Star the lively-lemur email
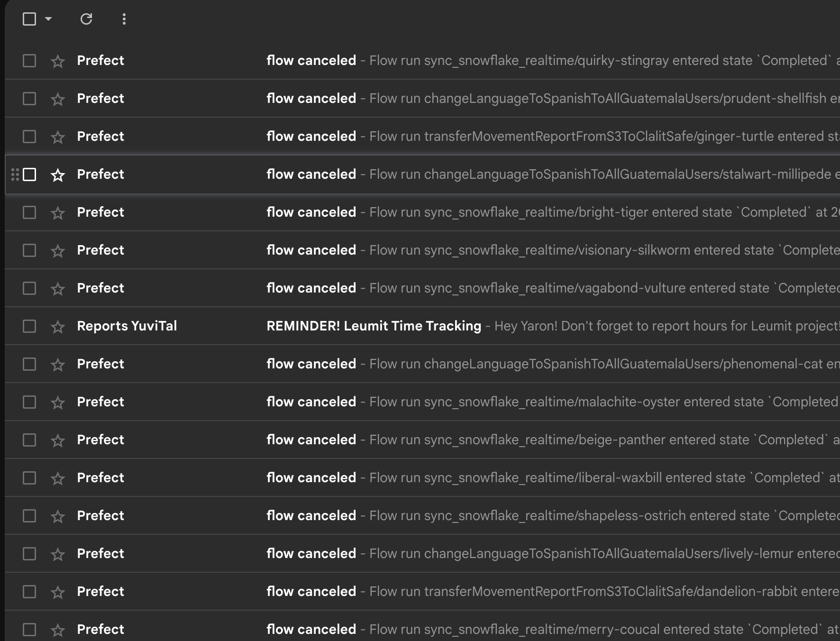 [x=58, y=554]
